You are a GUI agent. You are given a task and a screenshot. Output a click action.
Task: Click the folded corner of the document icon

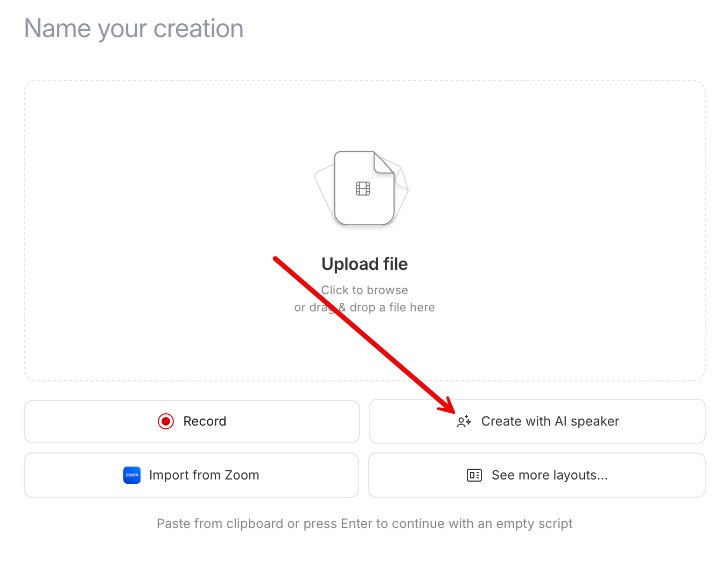pos(384,162)
